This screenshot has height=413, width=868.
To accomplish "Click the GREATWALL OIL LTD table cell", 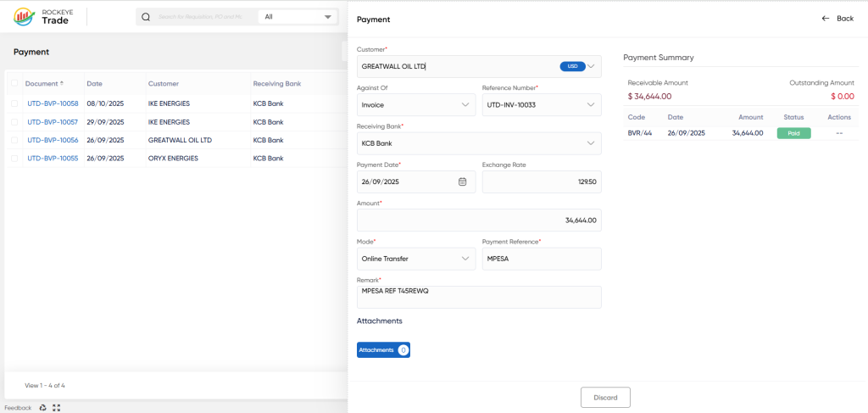I will tap(180, 140).
